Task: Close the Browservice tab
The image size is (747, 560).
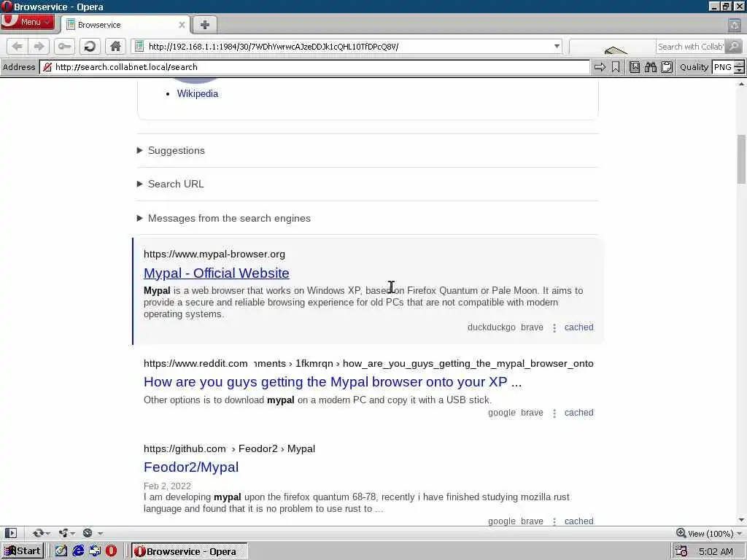Action: tap(182, 25)
